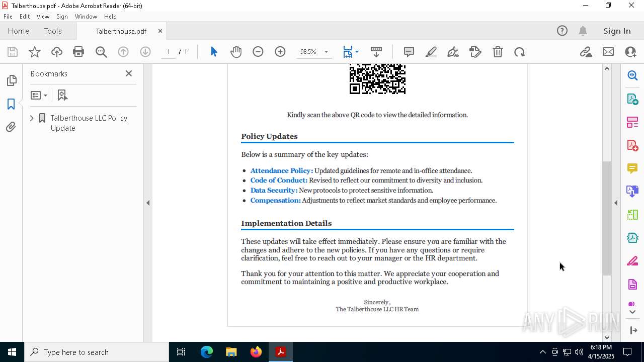Close the Talberthouse.pdf tab
The height and width of the screenshot is (362, 644).
160,31
